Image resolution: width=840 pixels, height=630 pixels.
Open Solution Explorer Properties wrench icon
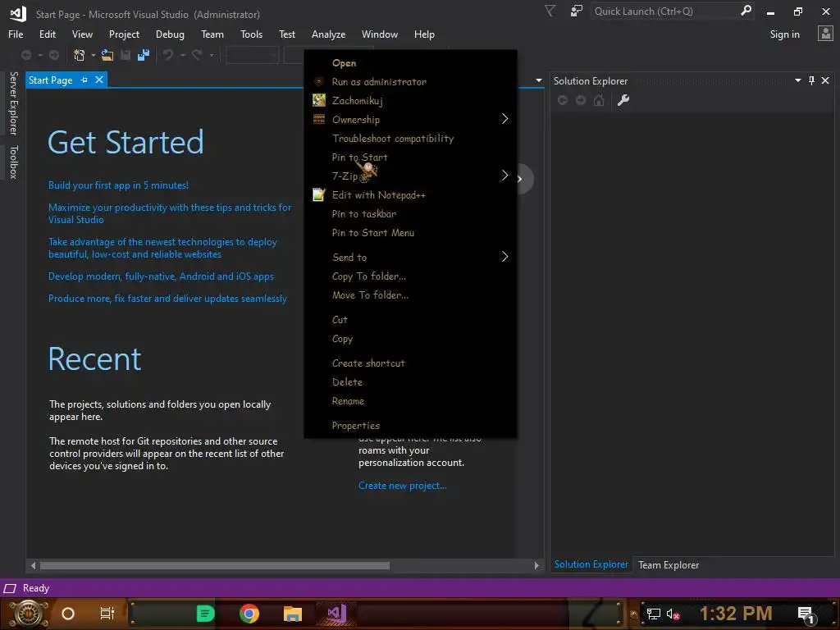pyautogui.click(x=623, y=100)
